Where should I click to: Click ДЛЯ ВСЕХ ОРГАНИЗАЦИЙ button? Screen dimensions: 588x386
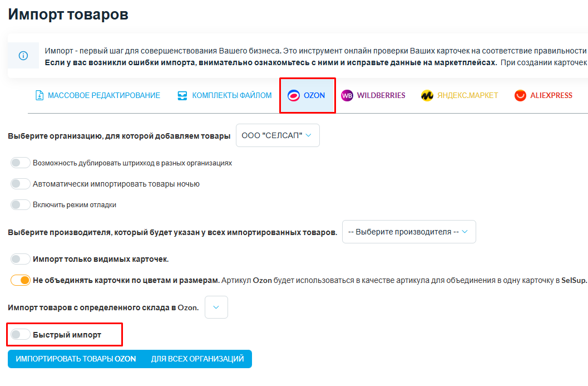(197, 359)
